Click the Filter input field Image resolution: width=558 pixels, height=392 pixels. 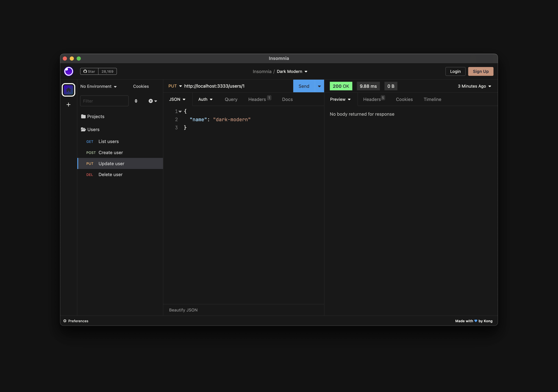click(x=104, y=101)
